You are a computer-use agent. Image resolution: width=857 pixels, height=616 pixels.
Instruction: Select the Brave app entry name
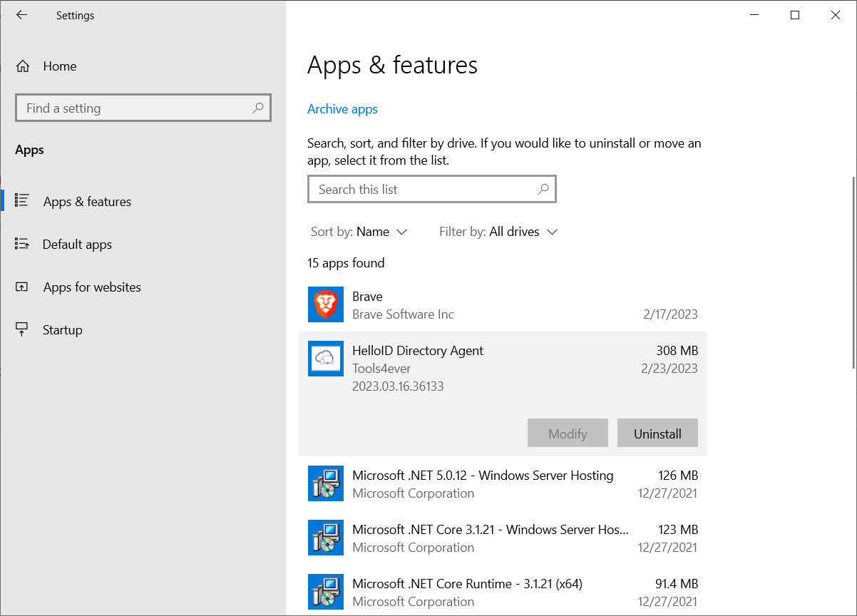pyautogui.click(x=367, y=297)
